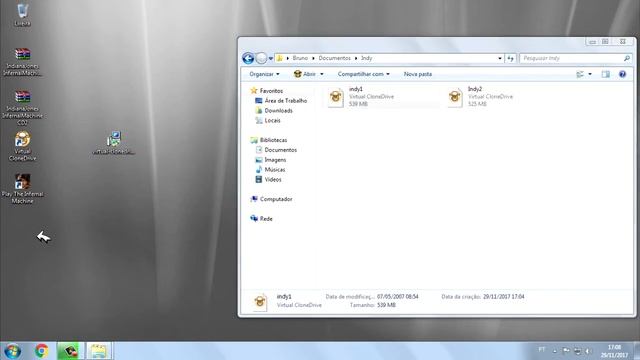
Task: Click the Explorer forward arrow button
Action: pos(261,58)
